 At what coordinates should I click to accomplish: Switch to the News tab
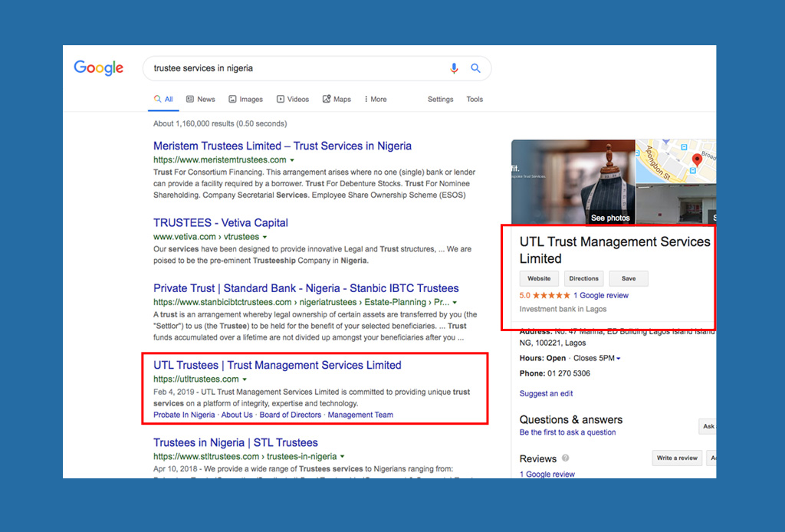201,99
